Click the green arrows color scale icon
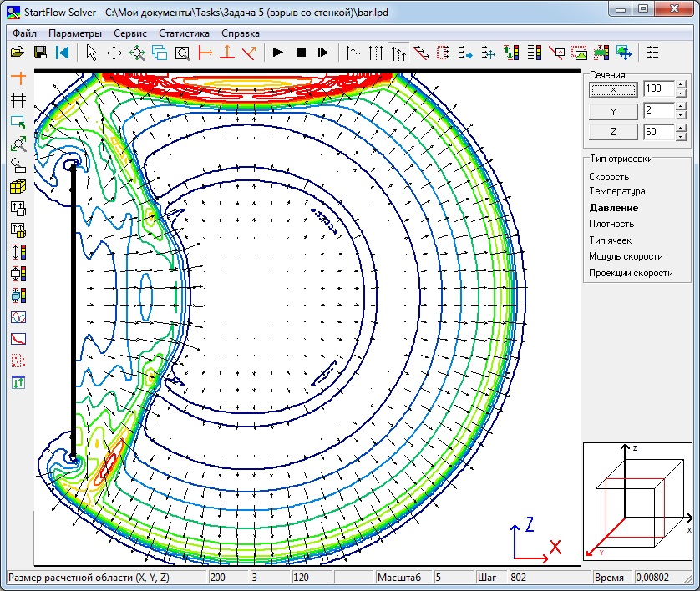700x591 pixels. tap(511, 53)
